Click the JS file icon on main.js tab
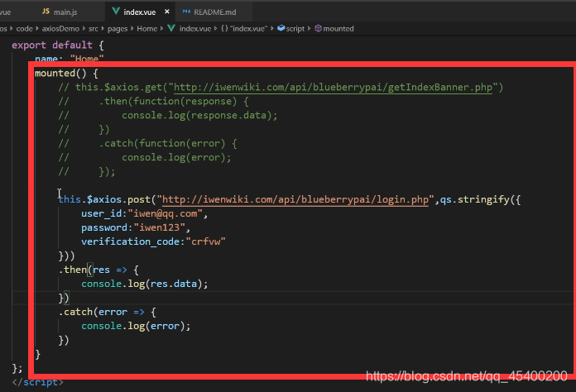The height and width of the screenshot is (392, 576). click(x=46, y=12)
